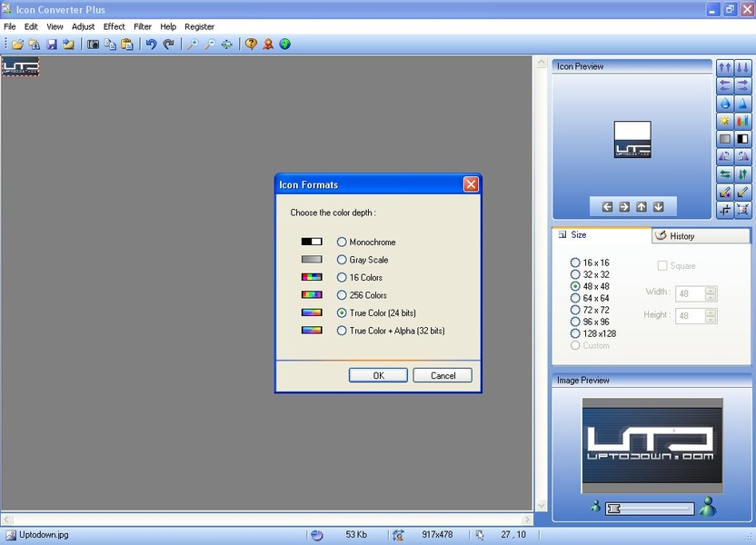Screen dimensions: 756x545
Task: Close the Icon Formats dialog
Action: [470, 184]
